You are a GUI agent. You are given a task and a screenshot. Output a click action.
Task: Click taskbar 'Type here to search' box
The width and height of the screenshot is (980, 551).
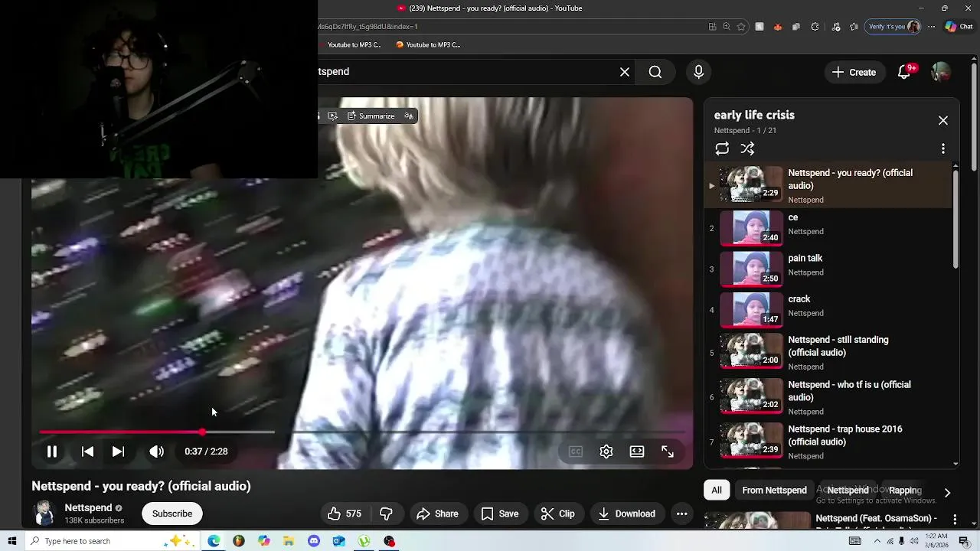tap(112, 541)
